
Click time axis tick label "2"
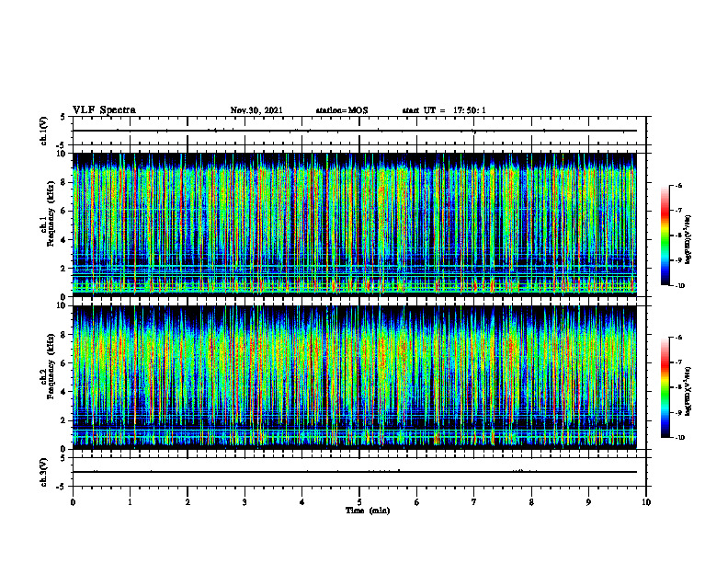click(188, 502)
